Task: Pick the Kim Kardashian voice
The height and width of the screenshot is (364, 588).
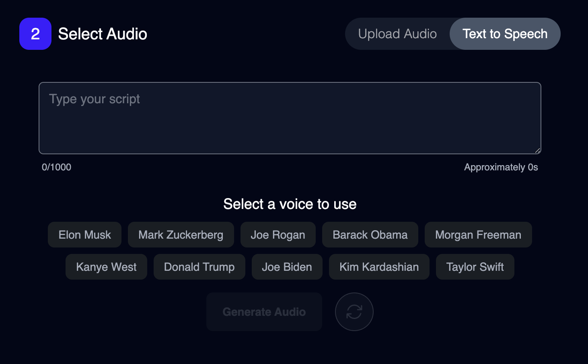Action: click(x=379, y=267)
